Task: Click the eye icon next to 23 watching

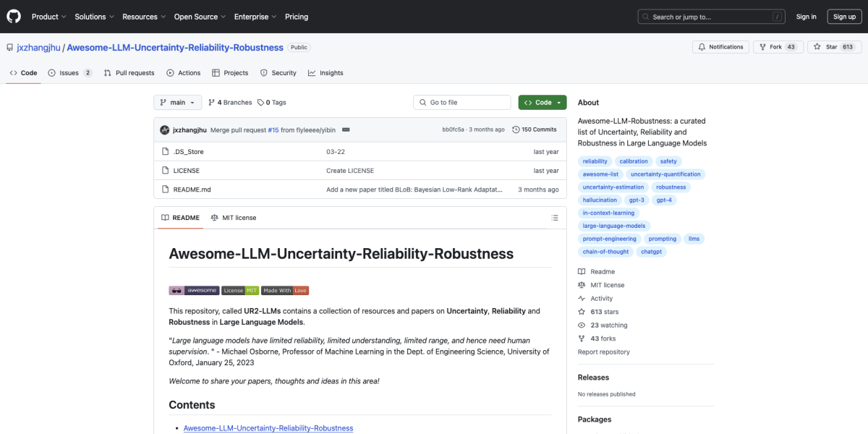Action: click(581, 325)
